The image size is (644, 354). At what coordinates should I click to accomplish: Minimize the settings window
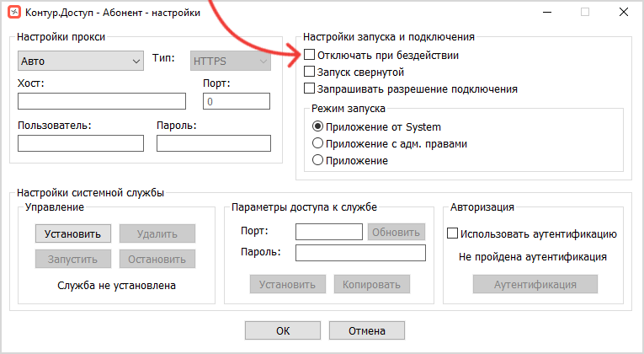(x=547, y=13)
